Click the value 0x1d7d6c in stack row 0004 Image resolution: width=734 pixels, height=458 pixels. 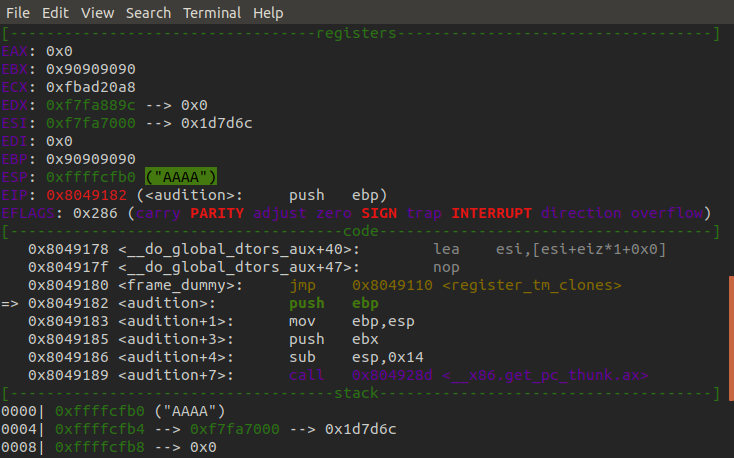(360, 429)
